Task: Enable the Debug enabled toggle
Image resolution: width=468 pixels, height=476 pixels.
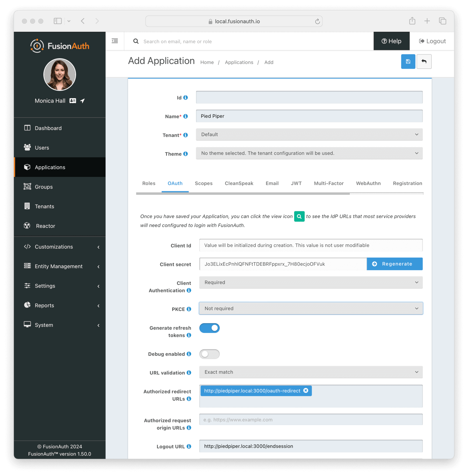Action: pyautogui.click(x=209, y=354)
